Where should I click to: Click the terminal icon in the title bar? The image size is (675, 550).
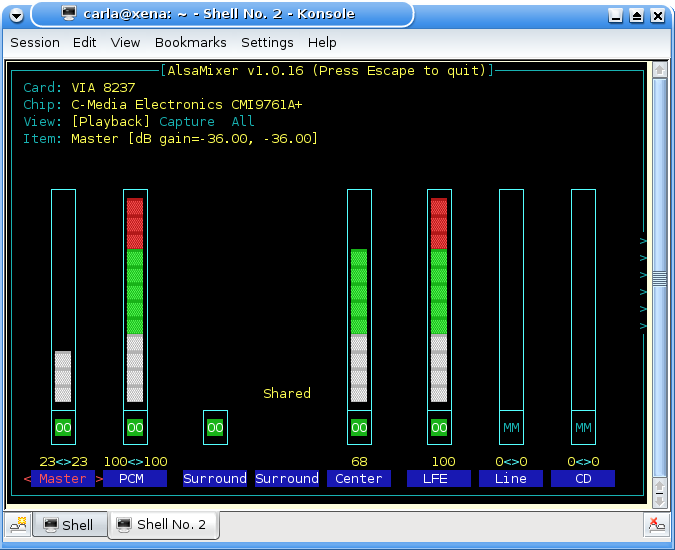69,13
